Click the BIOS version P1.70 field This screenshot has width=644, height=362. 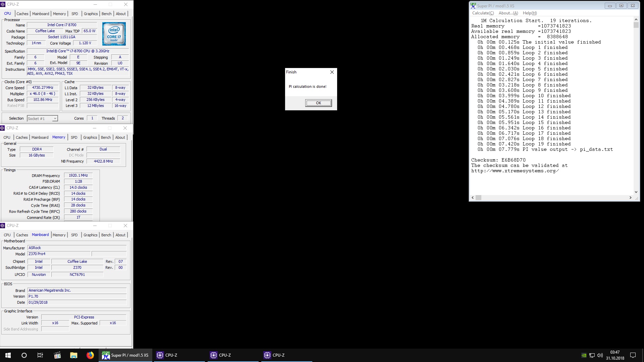77,296
